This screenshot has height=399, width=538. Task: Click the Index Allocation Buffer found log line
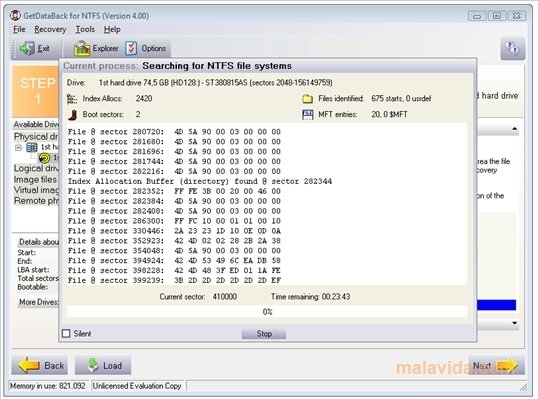[x=200, y=181]
